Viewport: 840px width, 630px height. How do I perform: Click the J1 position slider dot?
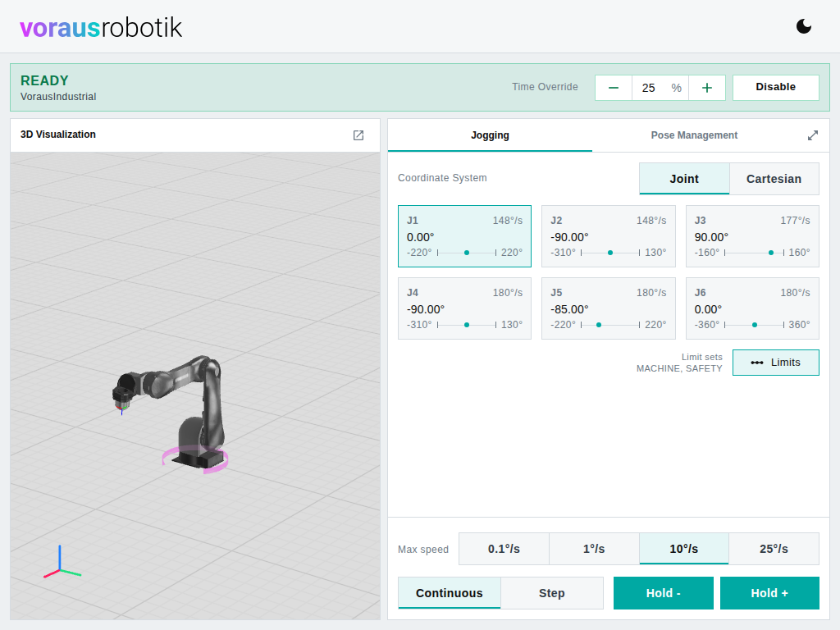click(467, 253)
